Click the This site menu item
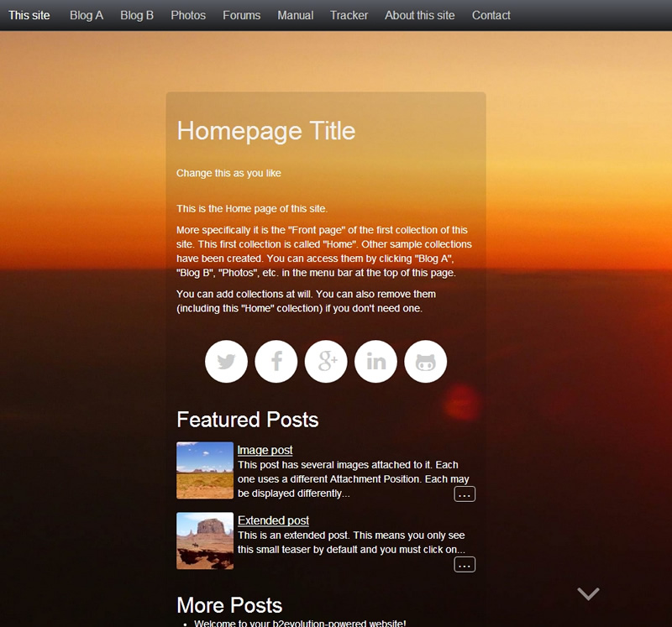Image resolution: width=672 pixels, height=627 pixels. [29, 15]
